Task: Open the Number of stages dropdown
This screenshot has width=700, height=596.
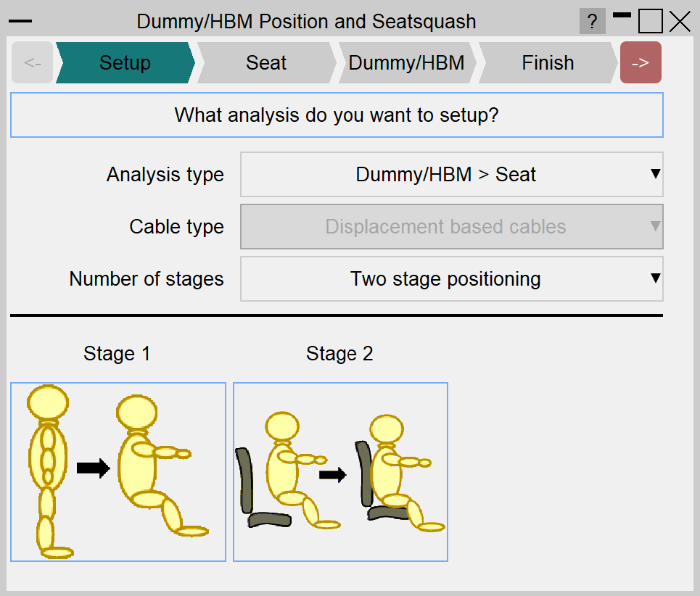Action: click(x=451, y=279)
